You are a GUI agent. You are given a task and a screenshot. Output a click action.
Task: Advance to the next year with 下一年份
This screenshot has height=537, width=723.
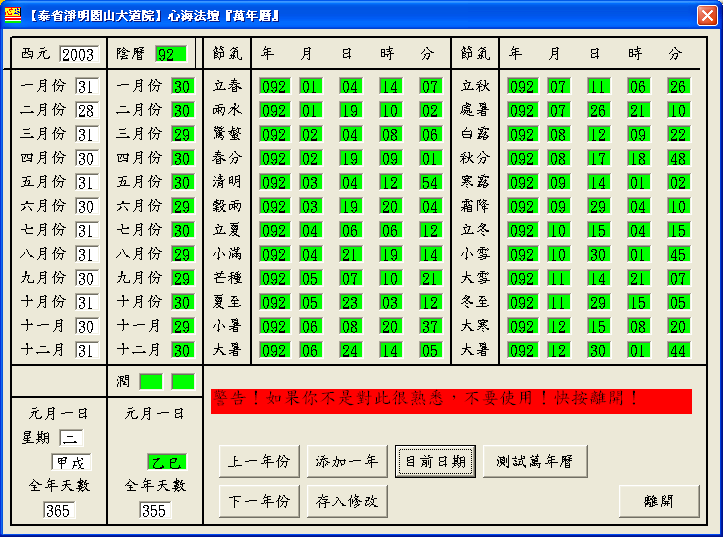[259, 501]
